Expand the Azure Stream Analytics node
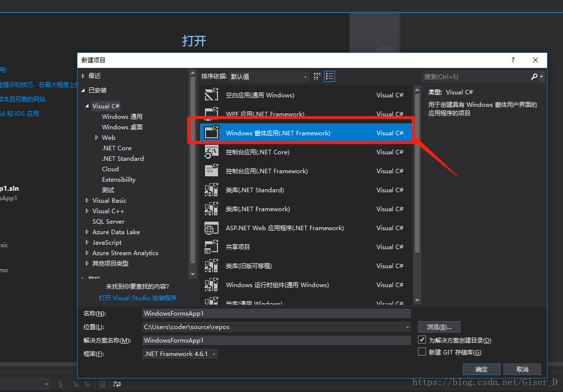This screenshot has height=392, width=563. pos(87,253)
